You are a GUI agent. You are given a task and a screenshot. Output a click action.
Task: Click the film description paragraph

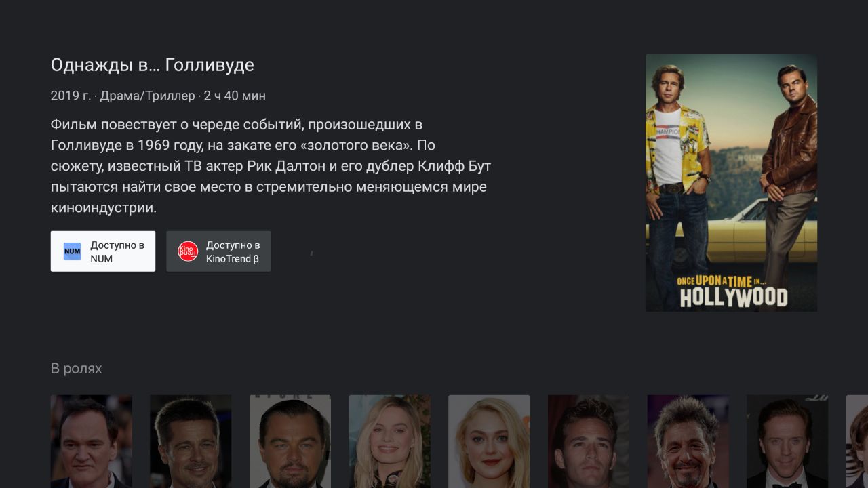tap(271, 166)
